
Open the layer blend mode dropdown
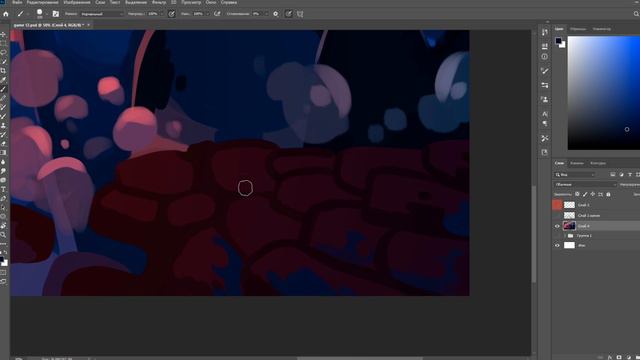(x=585, y=185)
